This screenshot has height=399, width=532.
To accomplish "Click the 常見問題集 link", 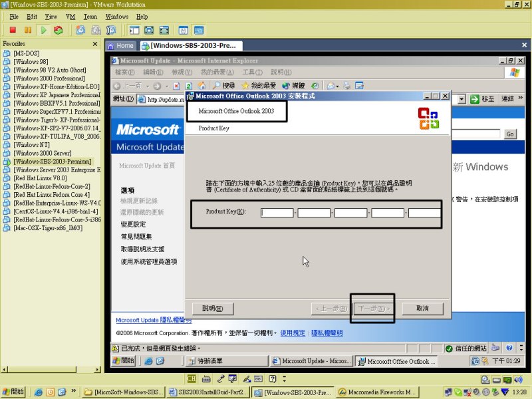I will tap(136, 237).
